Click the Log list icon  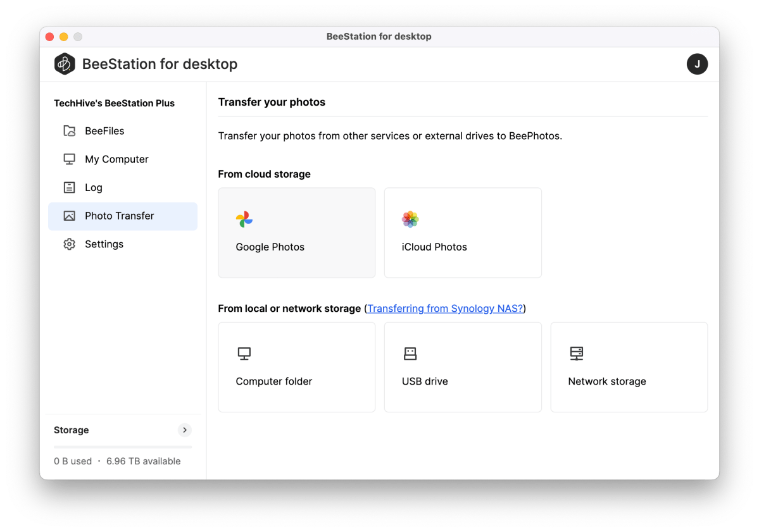[69, 187]
